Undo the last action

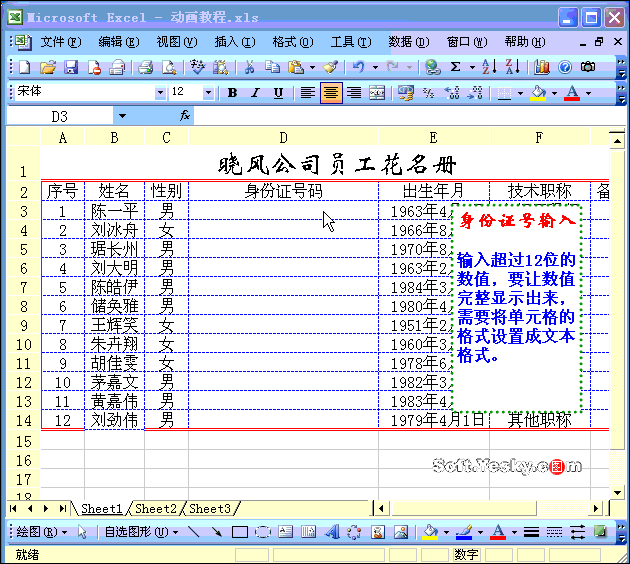tap(358, 67)
